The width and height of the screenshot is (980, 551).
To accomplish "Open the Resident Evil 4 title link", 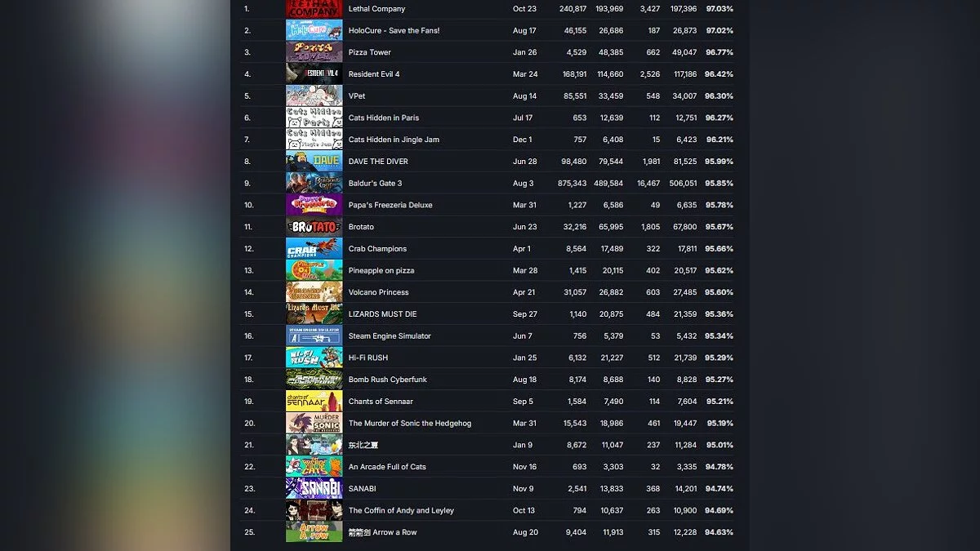I will pyautogui.click(x=374, y=74).
